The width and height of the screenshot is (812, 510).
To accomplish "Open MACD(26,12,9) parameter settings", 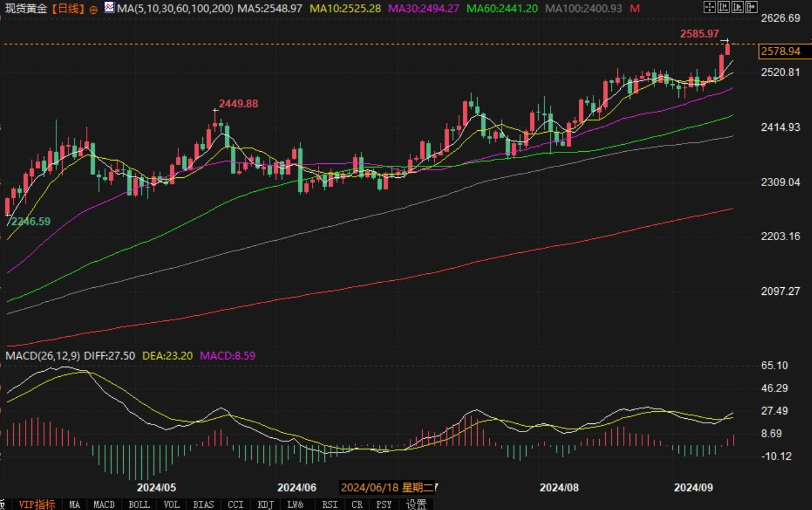I will (42, 355).
